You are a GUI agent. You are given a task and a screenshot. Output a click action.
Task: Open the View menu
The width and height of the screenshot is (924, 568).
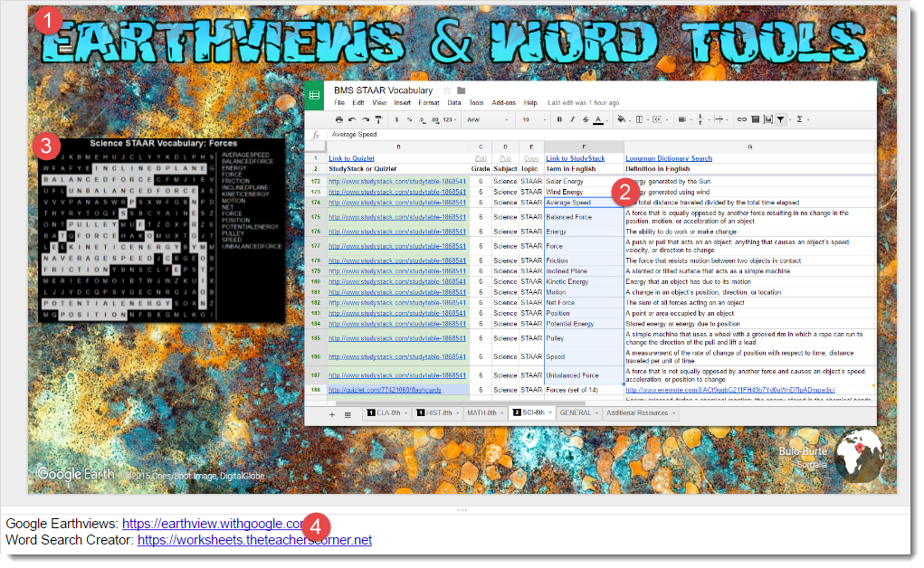(379, 102)
